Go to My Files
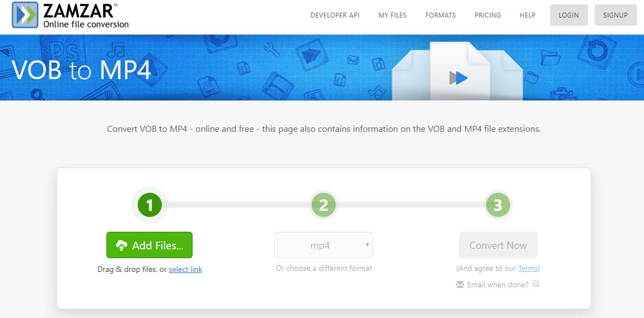This screenshot has height=318, width=644. click(392, 15)
